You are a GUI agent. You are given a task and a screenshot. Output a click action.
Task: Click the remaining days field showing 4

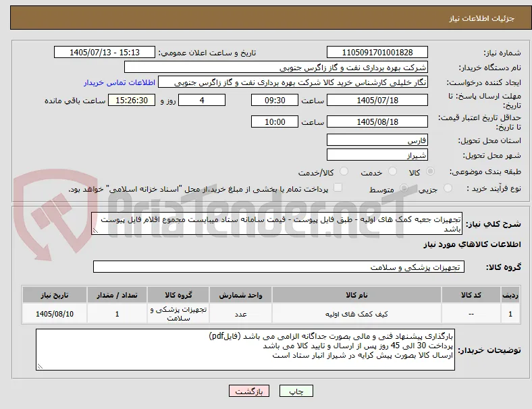202,100
